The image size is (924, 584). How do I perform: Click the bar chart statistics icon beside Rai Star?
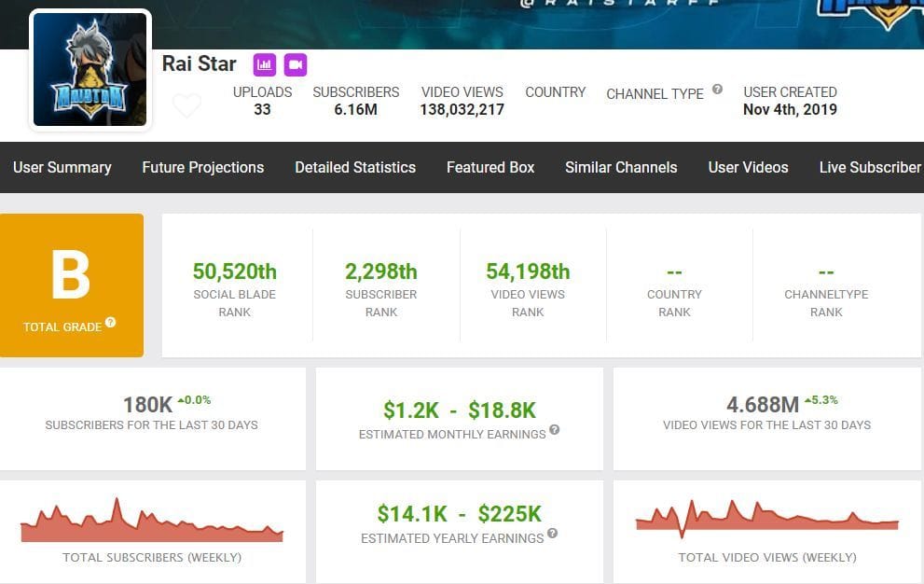(x=265, y=64)
